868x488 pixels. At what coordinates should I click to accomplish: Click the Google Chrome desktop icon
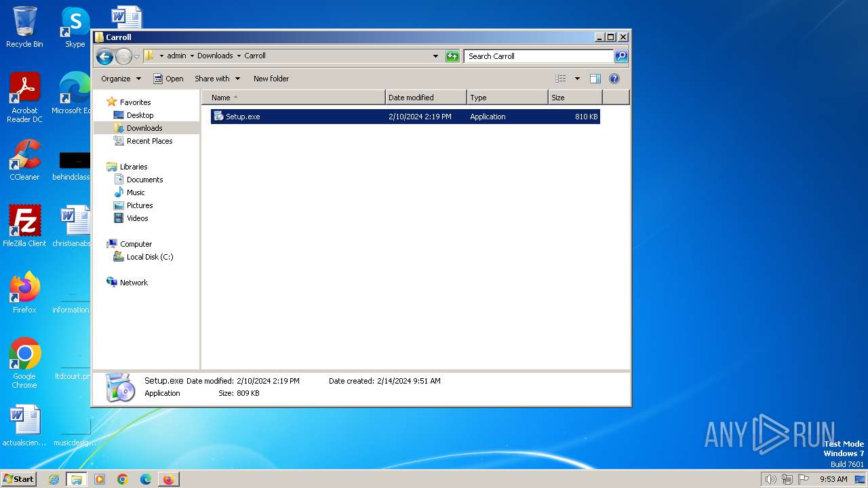24,363
